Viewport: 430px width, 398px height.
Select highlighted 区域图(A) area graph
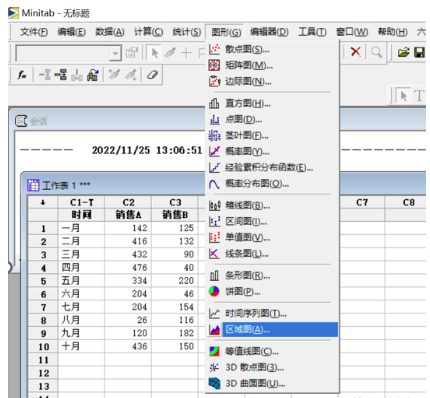[x=272, y=330]
